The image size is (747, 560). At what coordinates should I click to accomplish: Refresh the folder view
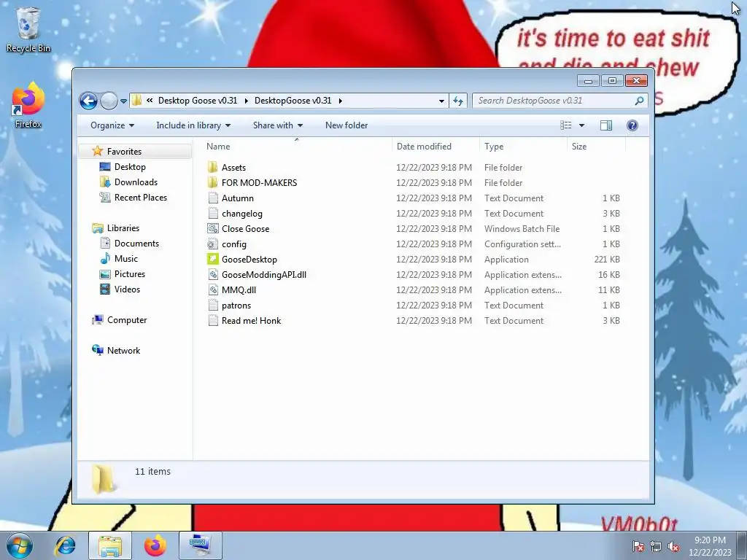458,101
